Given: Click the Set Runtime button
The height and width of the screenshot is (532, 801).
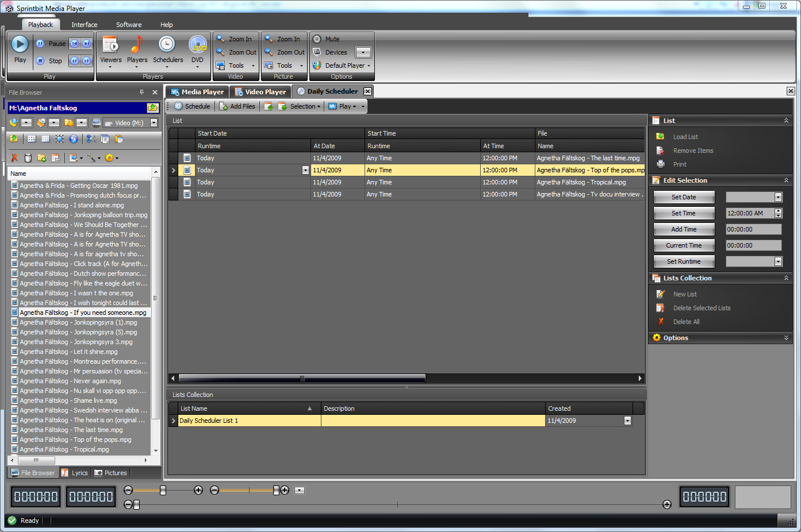Looking at the screenshot, I should click(684, 261).
